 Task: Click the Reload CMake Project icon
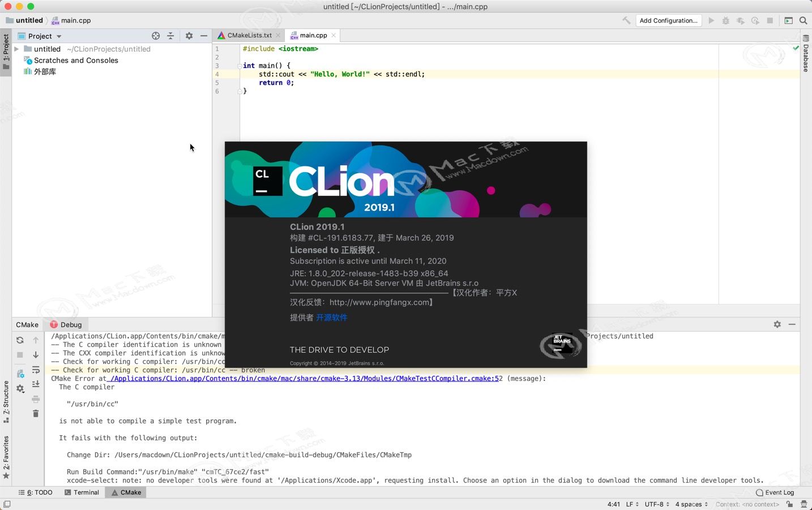pyautogui.click(x=20, y=340)
